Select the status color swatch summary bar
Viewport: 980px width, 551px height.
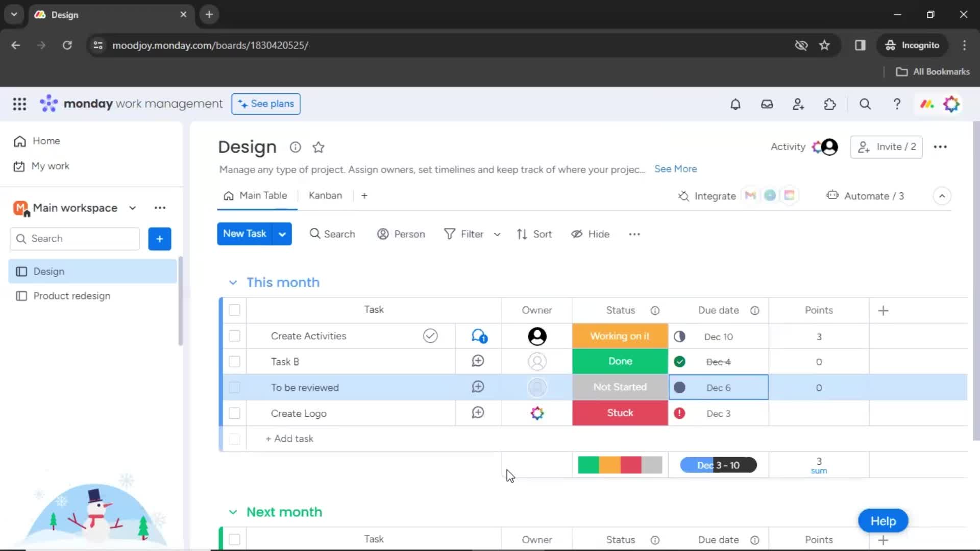click(x=620, y=465)
